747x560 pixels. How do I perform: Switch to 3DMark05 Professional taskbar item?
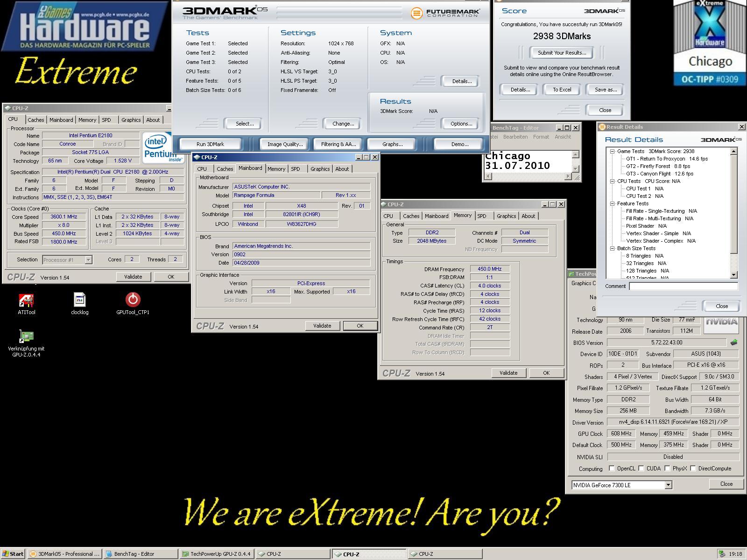[x=64, y=554]
